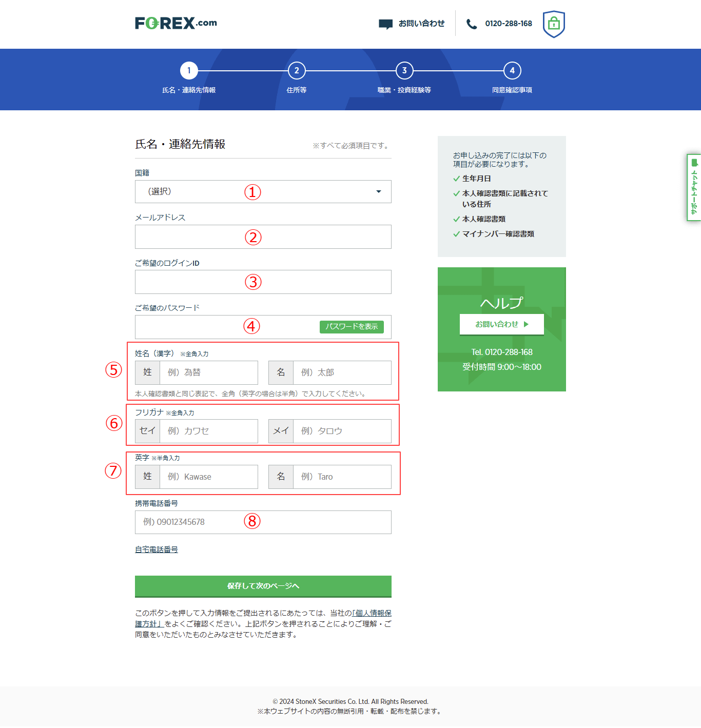The height and width of the screenshot is (728, 701).
Task: Toggle パスワードを表示 to reveal the password
Action: pos(352,327)
